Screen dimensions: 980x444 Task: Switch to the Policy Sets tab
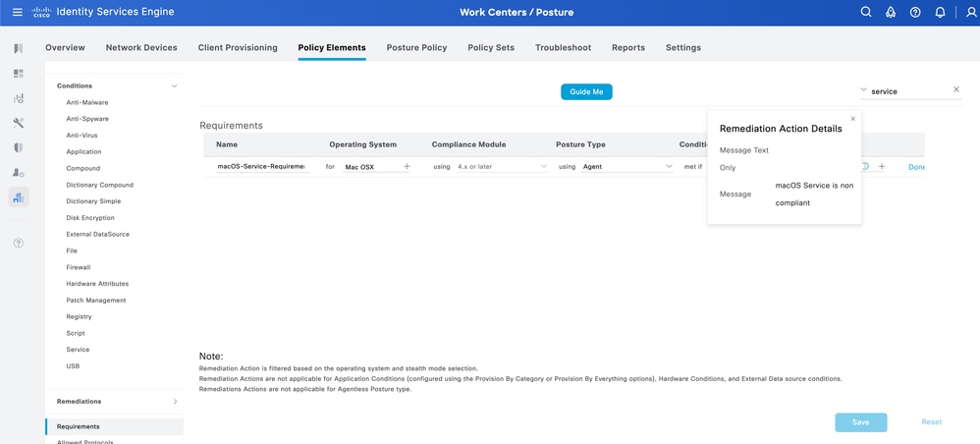[x=491, y=47]
